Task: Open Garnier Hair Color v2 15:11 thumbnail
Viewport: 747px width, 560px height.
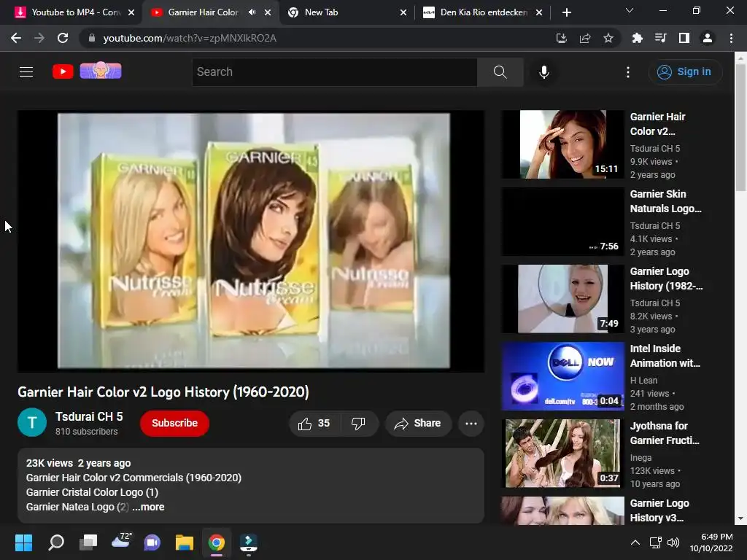Action: point(562,144)
